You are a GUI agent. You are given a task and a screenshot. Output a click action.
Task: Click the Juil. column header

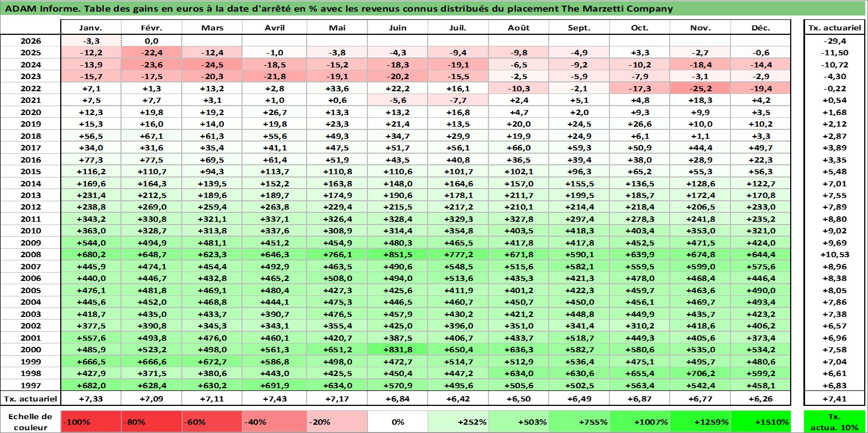(x=458, y=28)
